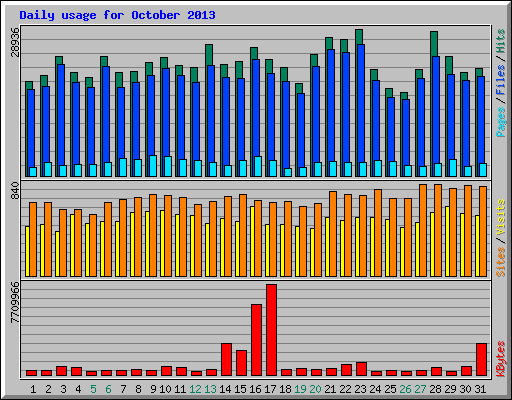Click the red KBytes bar for day 23
This screenshot has width=512, height=400.
[x=361, y=369]
